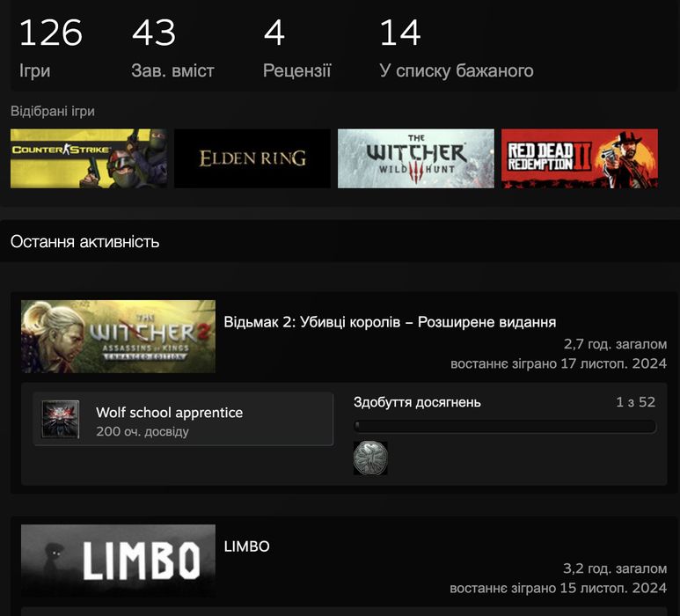The image size is (680, 616).
Task: Open the LIMBO game capsule image
Action: tap(118, 561)
